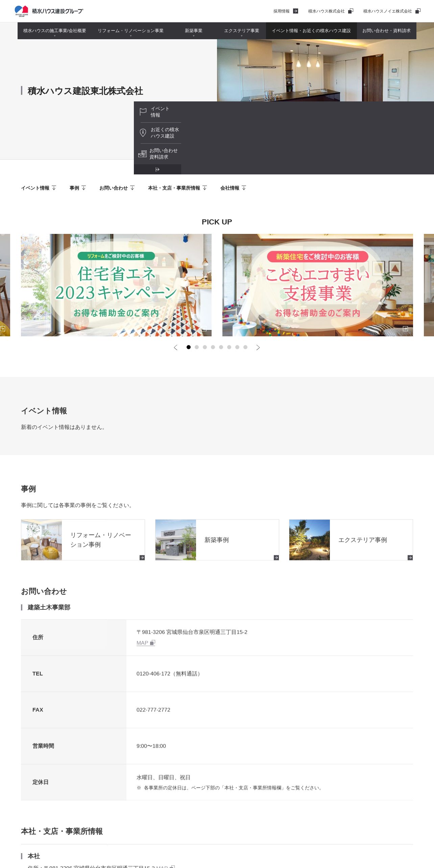434x868 pixels.
Task: Select the sixth carousel dot
Action: pos(229,347)
